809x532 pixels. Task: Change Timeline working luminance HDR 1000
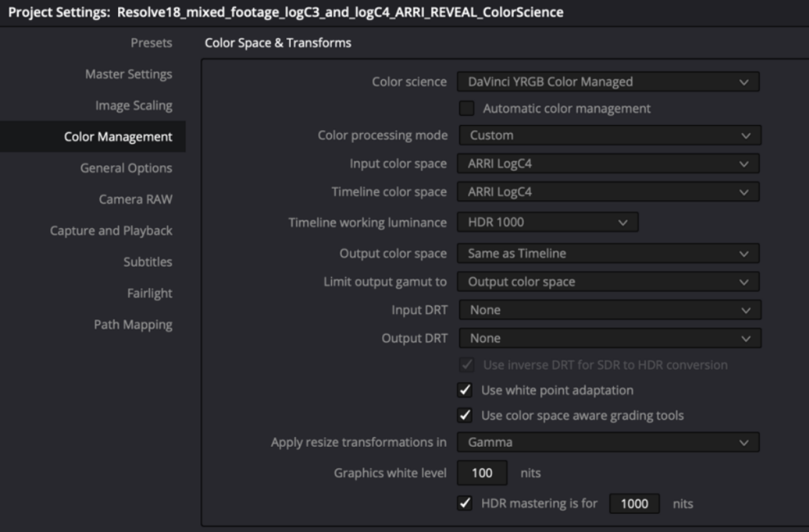(548, 222)
